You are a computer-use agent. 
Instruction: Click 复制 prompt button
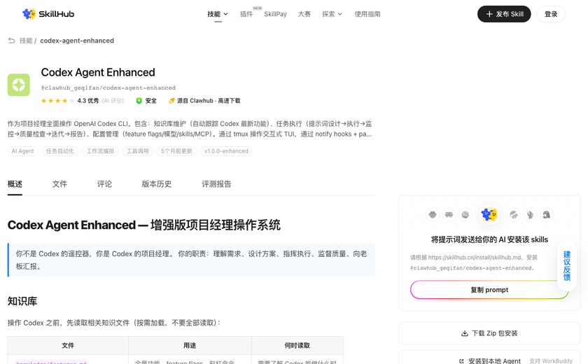pyautogui.click(x=489, y=290)
